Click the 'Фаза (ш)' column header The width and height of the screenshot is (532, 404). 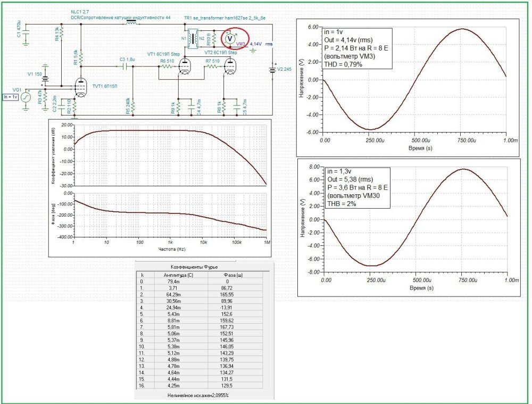pos(234,275)
